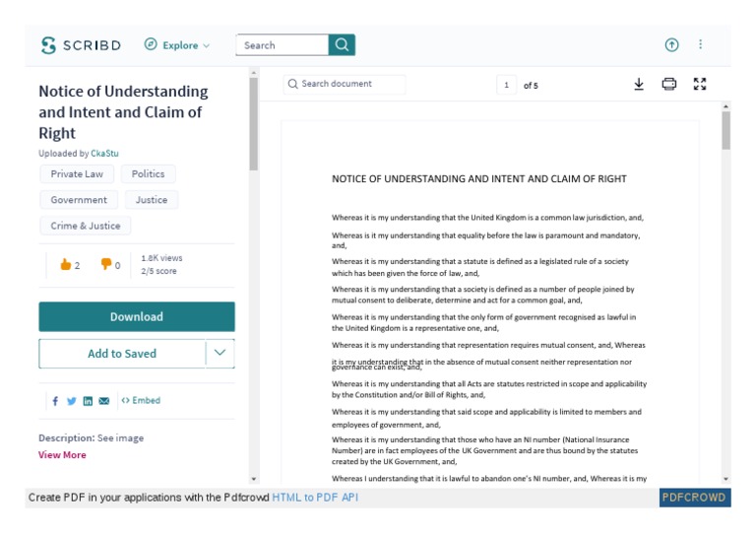The height and width of the screenshot is (536, 756).
Task: Click the page number box
Action: (506, 85)
